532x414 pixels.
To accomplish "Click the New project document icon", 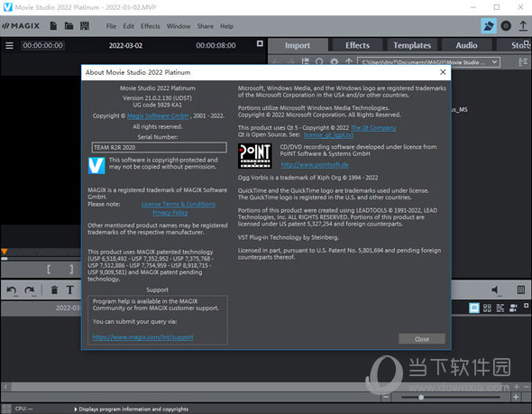I will pyautogui.click(x=53, y=26).
